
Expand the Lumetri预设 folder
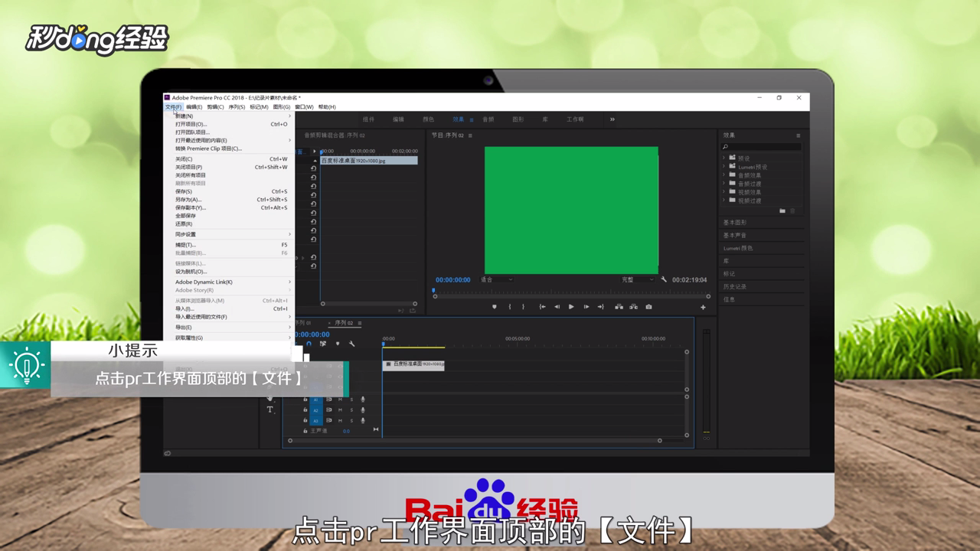click(724, 167)
